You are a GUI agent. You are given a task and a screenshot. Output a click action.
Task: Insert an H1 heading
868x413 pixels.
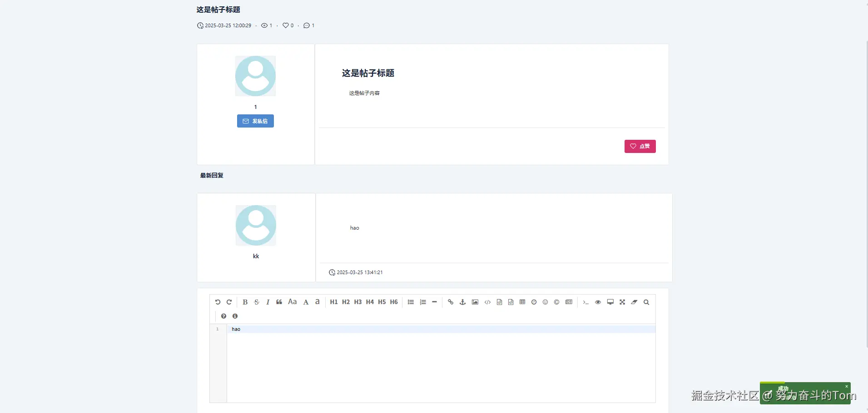(x=334, y=302)
